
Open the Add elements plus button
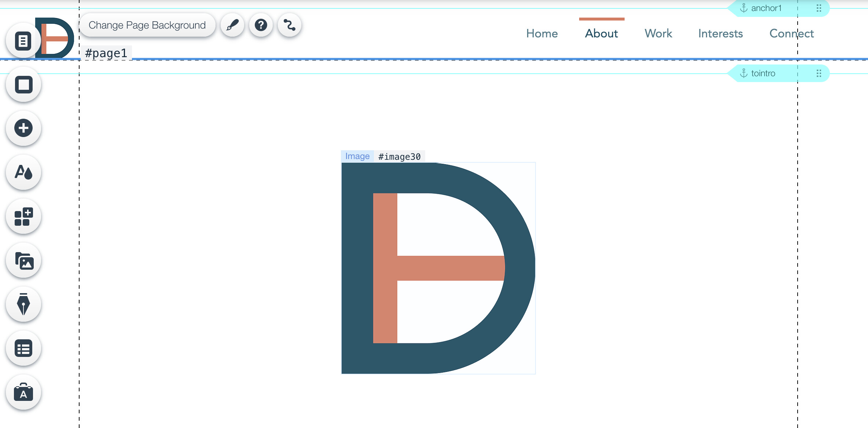[23, 128]
